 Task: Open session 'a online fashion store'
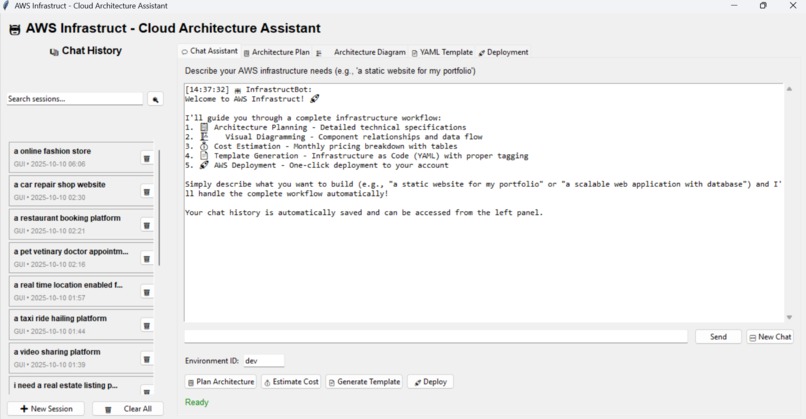pos(75,158)
